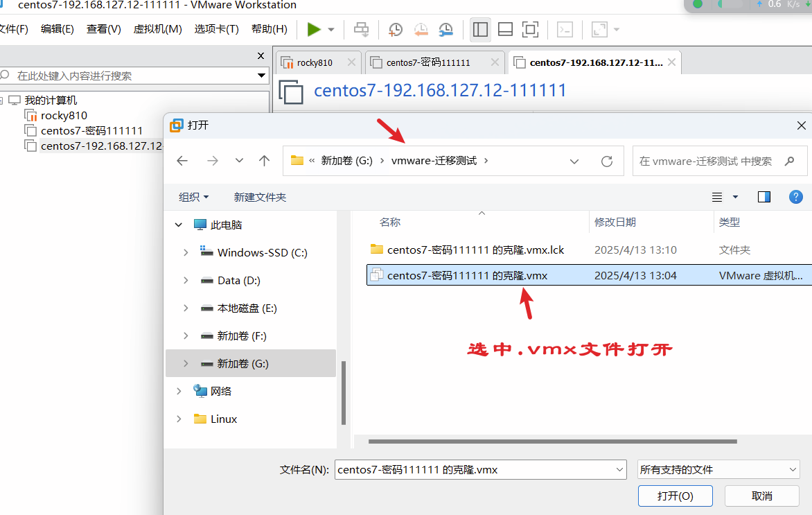The width and height of the screenshot is (812, 515).
Task: Click the search vmware-迁移测试 field
Action: pos(718,161)
